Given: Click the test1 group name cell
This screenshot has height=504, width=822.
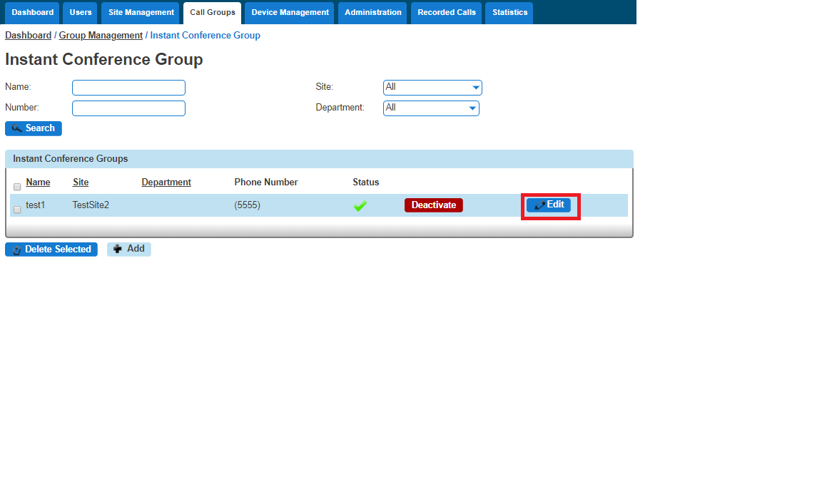Looking at the screenshot, I should click(x=35, y=205).
